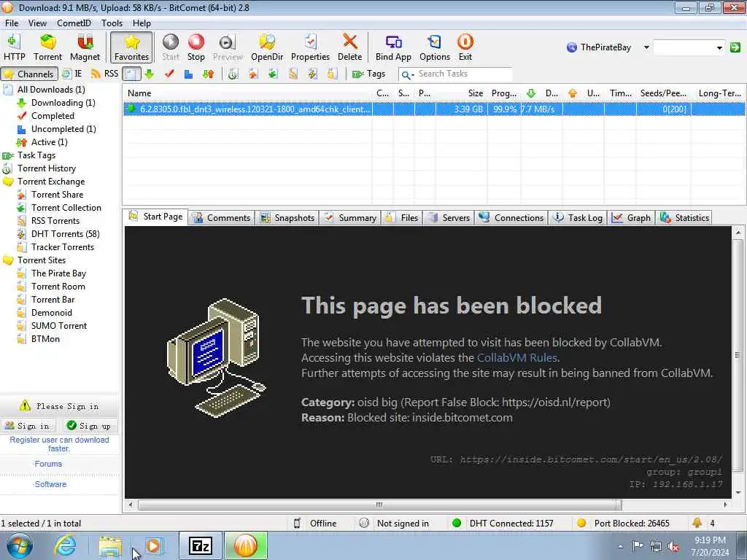Switch to the Comments tab
The width and height of the screenshot is (747, 560).
(x=222, y=217)
